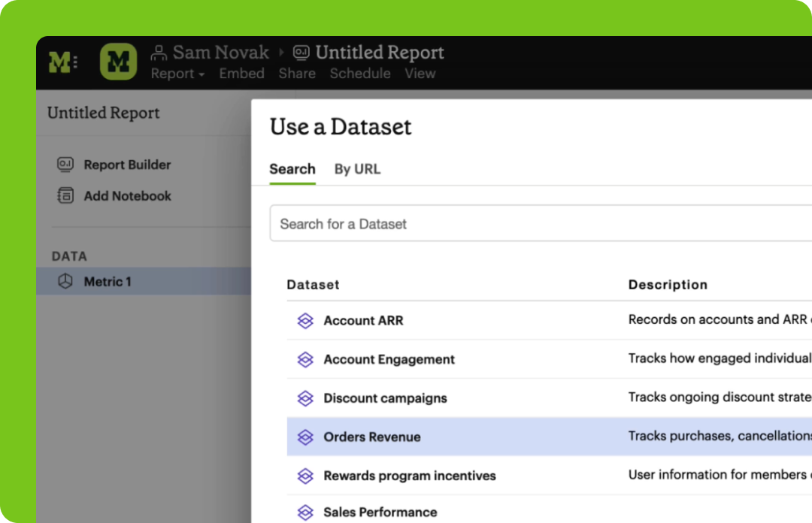This screenshot has width=812, height=523.
Task: Click the Rewards program incentives dataset icon
Action: [x=305, y=476]
